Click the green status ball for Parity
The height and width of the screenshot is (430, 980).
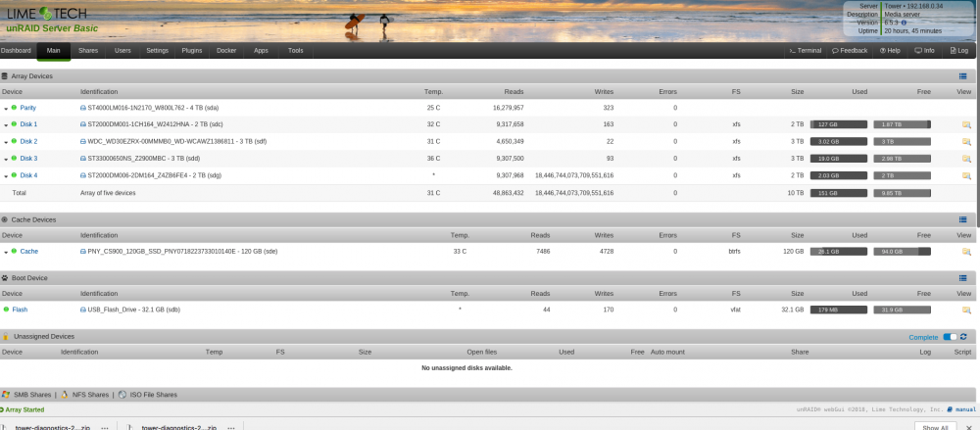(14, 108)
